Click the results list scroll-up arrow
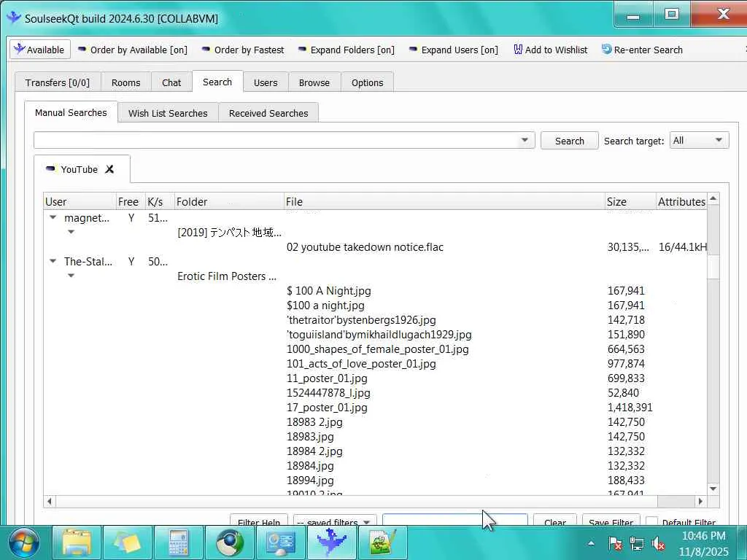The image size is (747, 560). tap(713, 198)
